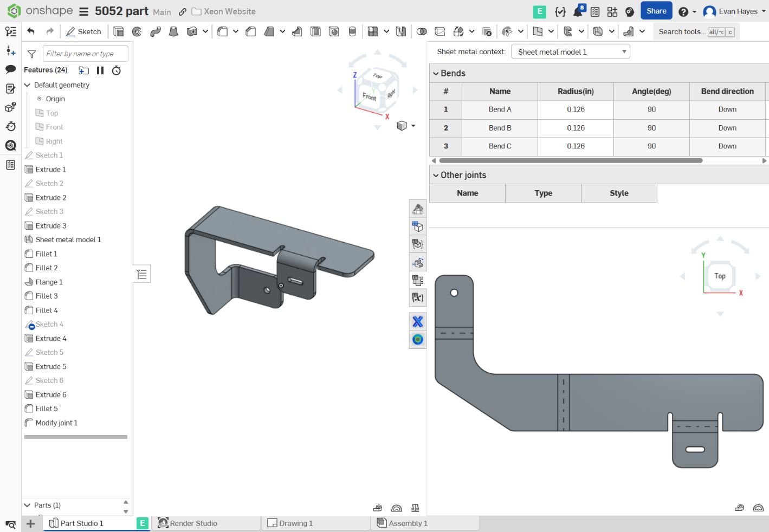Open the Variable table (x) panel icon
The image size is (769, 532).
[418, 297]
